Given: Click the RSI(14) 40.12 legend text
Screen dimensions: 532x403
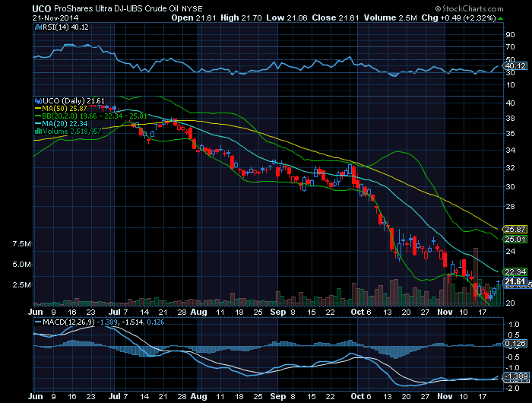Looking at the screenshot, I should 65,27.
